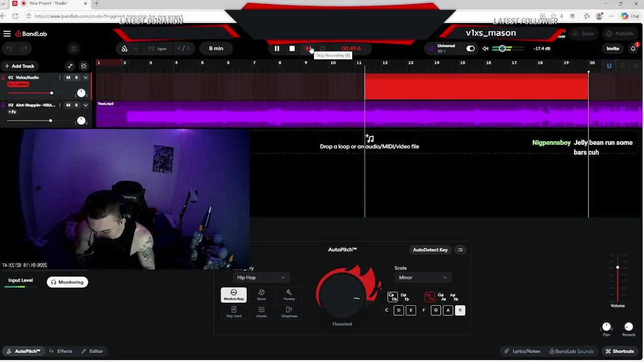Stop recording with the red record button
This screenshot has height=362, width=644.
click(307, 49)
